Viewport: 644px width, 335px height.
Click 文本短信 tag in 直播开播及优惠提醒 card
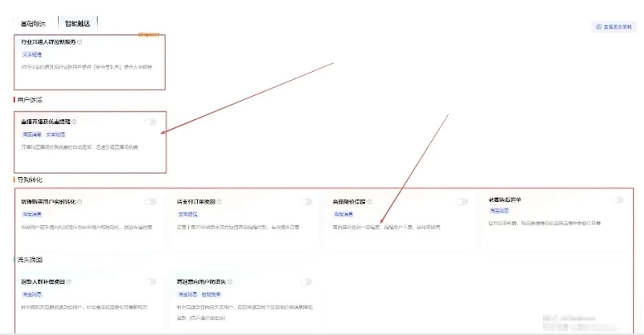pyautogui.click(x=55, y=134)
